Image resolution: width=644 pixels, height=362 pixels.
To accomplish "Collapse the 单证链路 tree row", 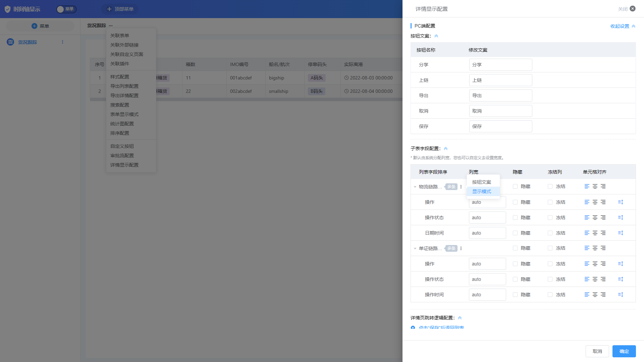I will (415, 248).
